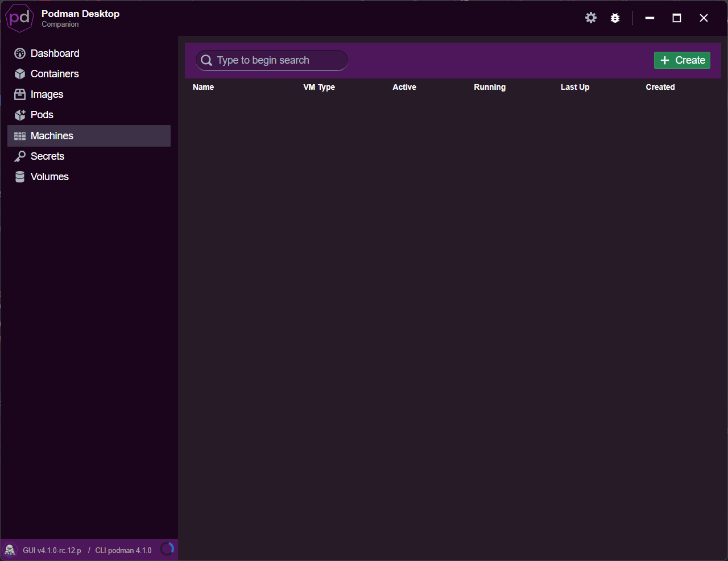Open the Dashboard section
The image size is (728, 561).
89,53
